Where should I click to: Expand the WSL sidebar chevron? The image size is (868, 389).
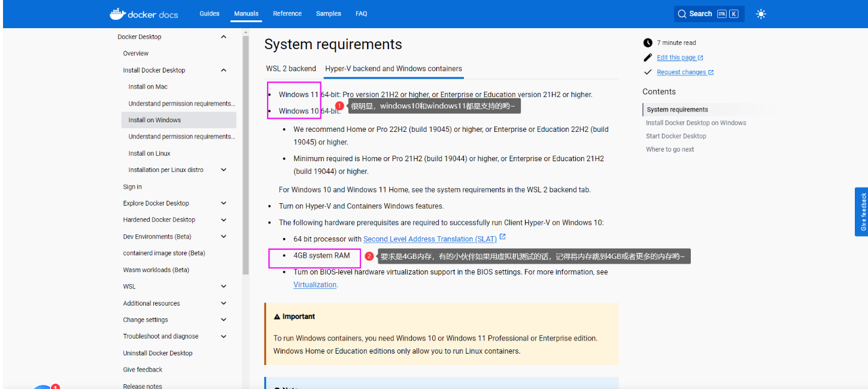click(x=223, y=287)
